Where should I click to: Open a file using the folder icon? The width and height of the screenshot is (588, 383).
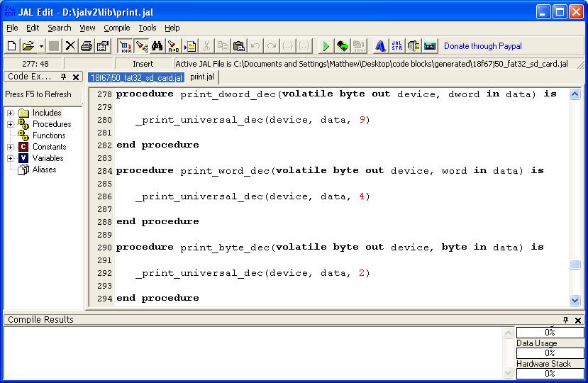click(28, 46)
